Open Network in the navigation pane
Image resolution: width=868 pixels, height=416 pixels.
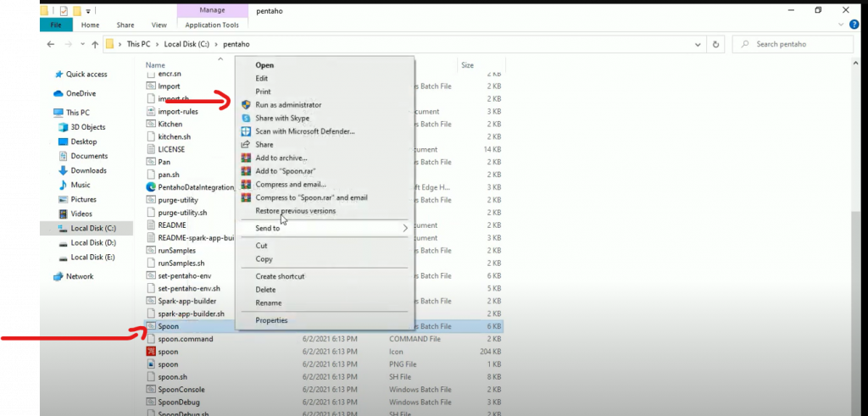coord(80,276)
